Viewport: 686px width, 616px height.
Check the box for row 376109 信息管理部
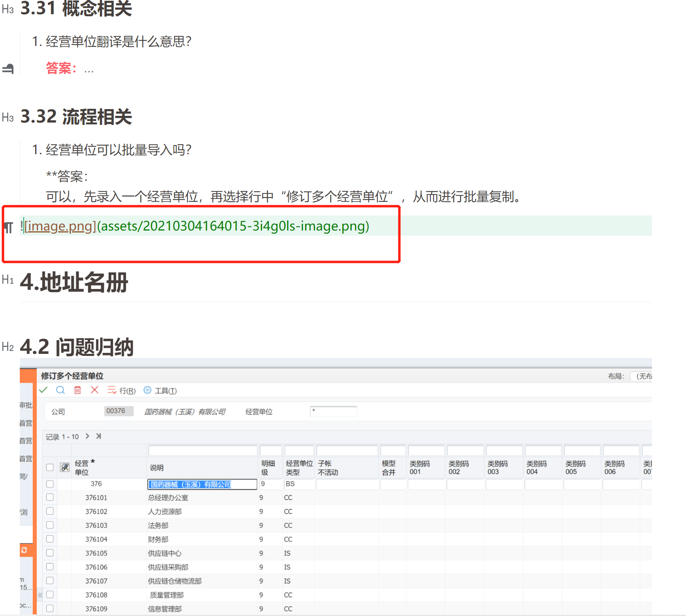[50, 608]
